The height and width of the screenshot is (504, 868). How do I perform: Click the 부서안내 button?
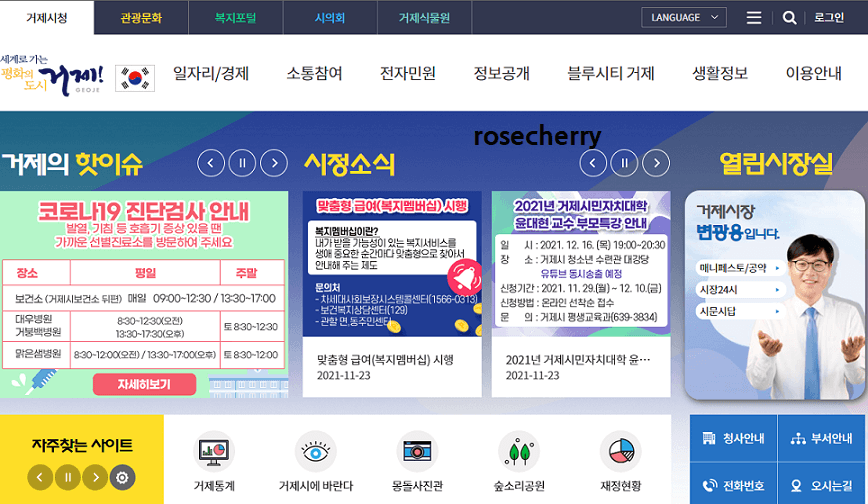tap(822, 438)
